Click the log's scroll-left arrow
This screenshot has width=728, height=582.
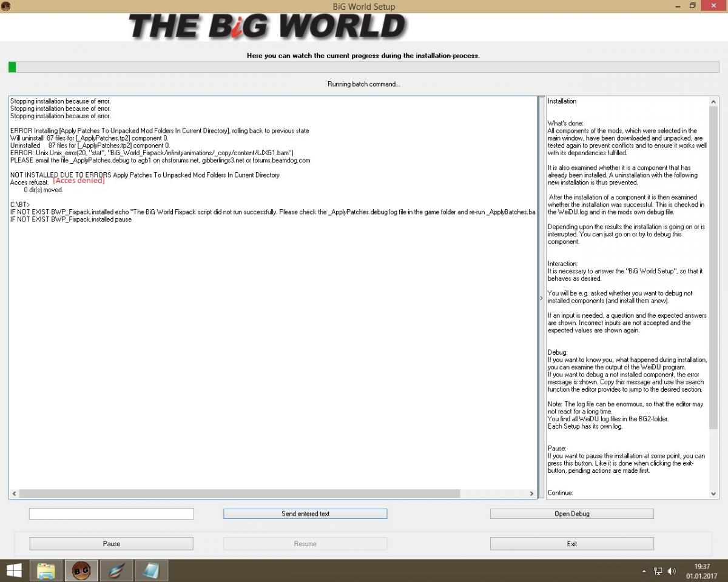[x=14, y=493]
